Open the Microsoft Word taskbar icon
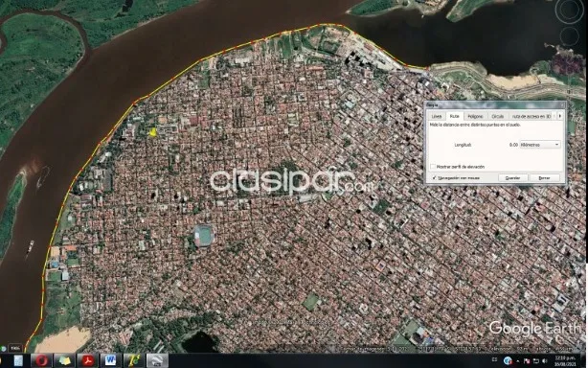The height and width of the screenshot is (368, 588). [111, 360]
